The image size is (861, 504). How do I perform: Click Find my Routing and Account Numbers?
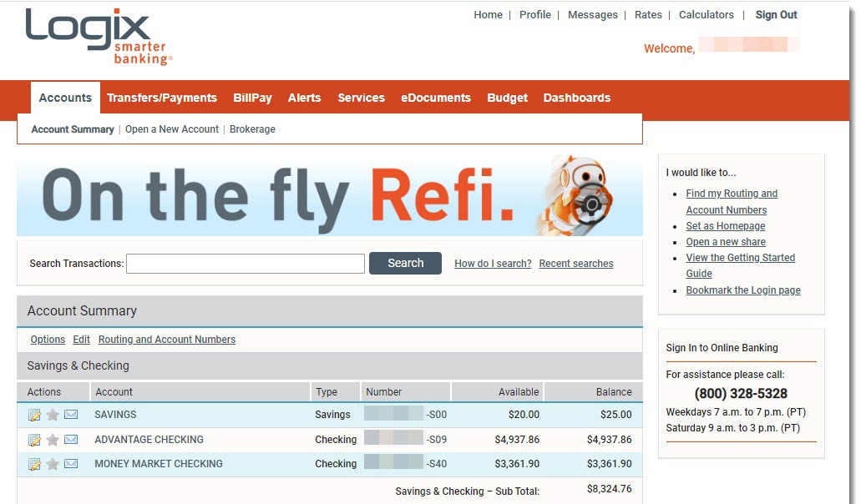coord(732,193)
